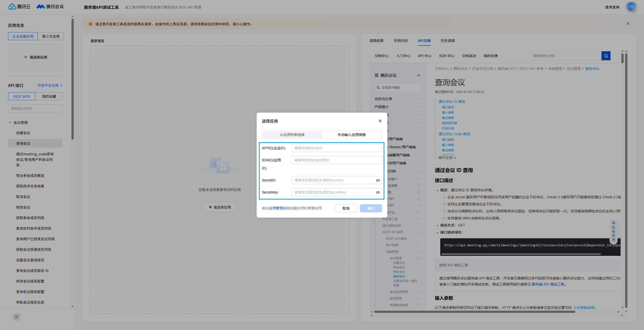Screen dimensions: 644x330
Task: Click 取消 button in dialog
Action: pos(346,208)
